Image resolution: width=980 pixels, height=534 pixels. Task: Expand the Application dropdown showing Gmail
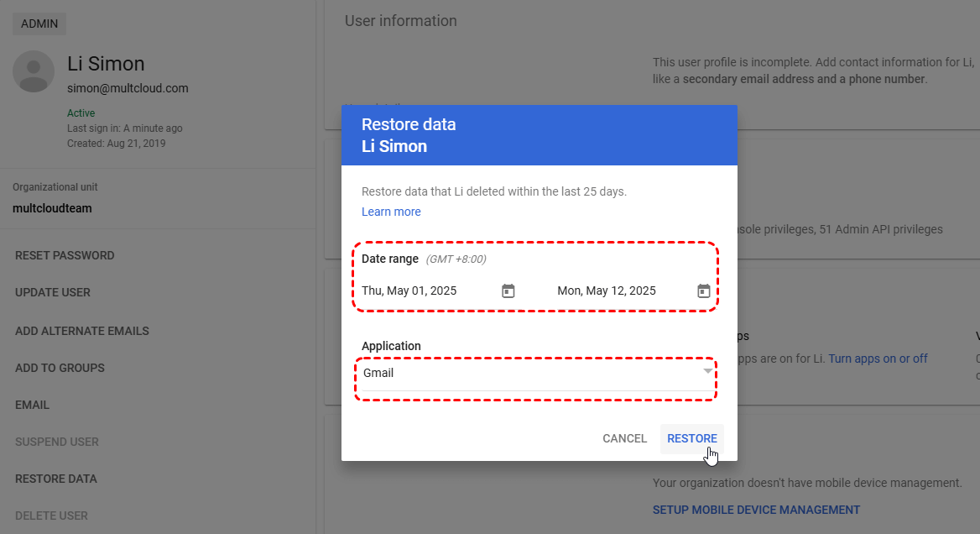point(538,374)
